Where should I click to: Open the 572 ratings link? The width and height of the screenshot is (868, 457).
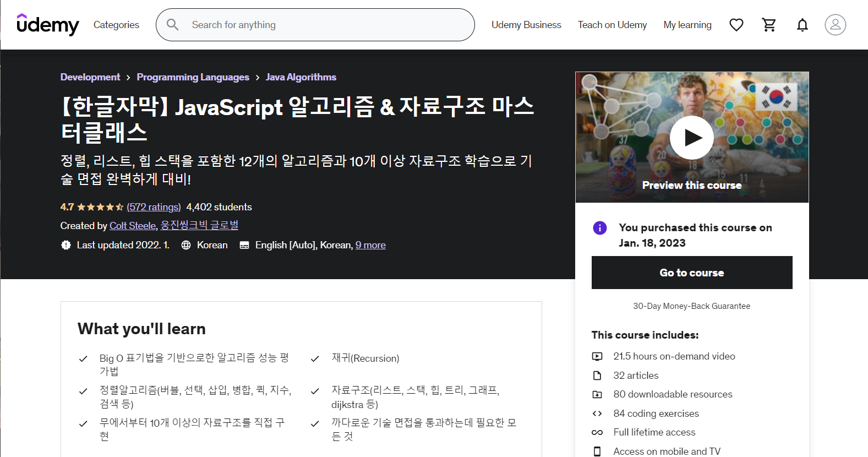click(x=154, y=207)
